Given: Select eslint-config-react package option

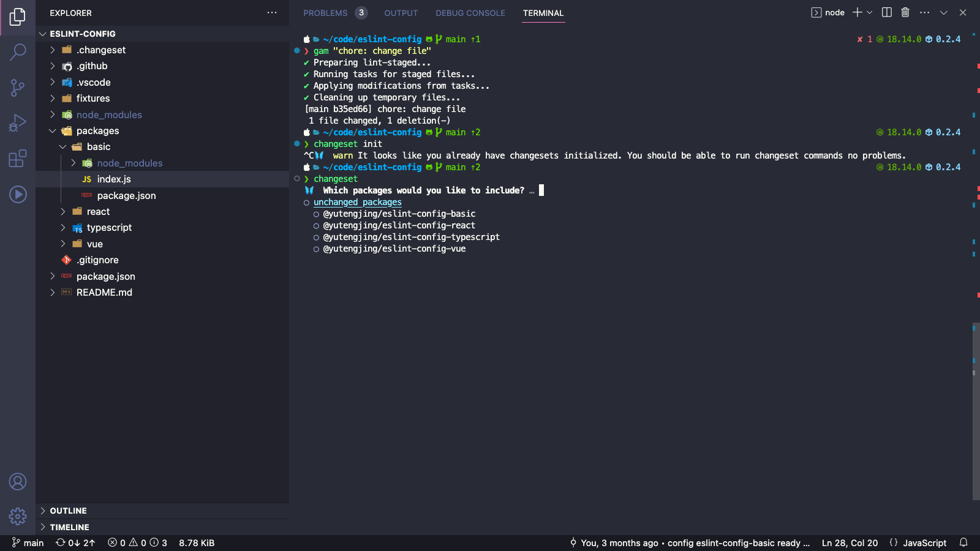Looking at the screenshot, I should pyautogui.click(x=399, y=225).
